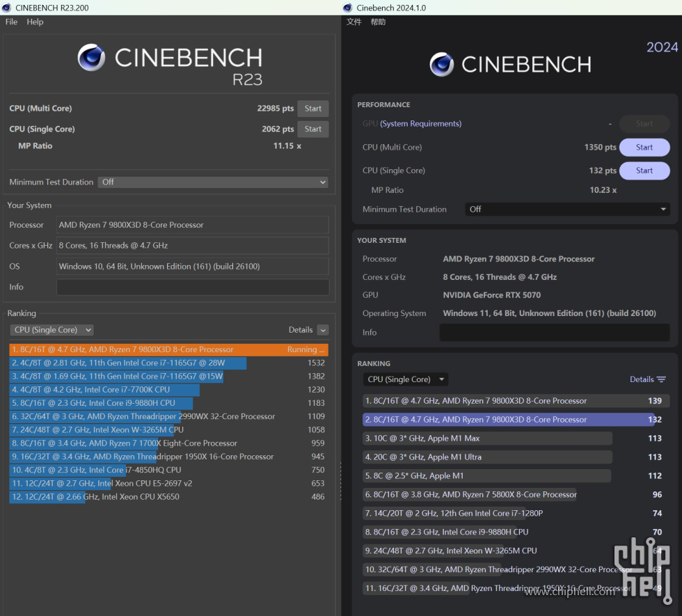Select the Xeon X5650 ranking row
The width and height of the screenshot is (682, 616).
coord(168,497)
